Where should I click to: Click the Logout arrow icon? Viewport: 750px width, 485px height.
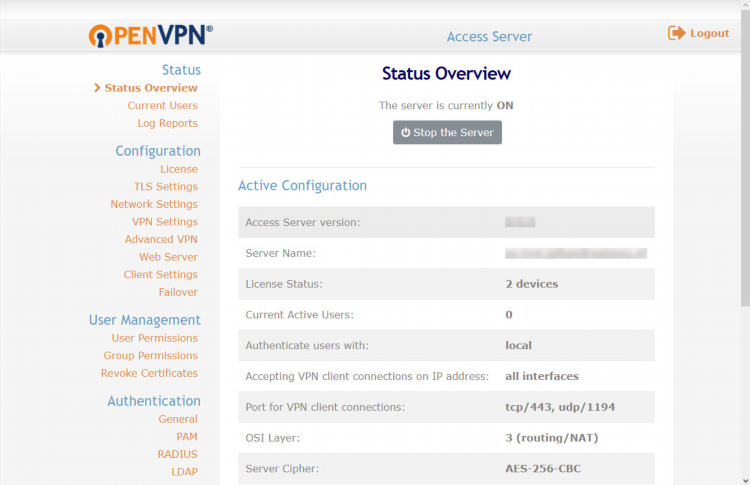[676, 33]
